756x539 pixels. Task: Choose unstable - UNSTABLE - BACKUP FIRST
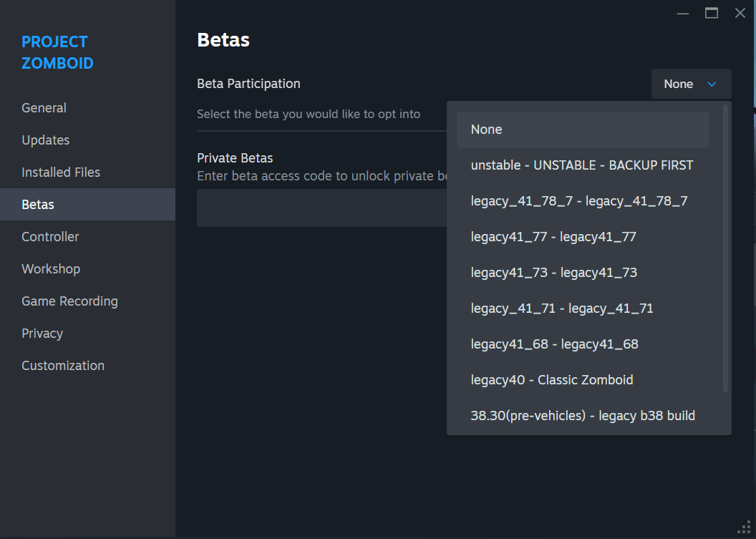(x=583, y=165)
